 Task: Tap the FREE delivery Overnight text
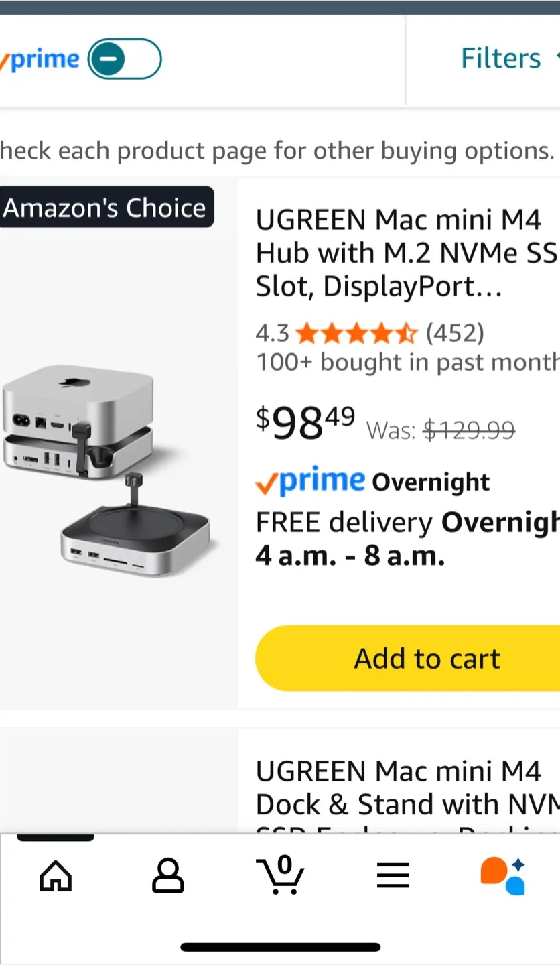(x=407, y=523)
